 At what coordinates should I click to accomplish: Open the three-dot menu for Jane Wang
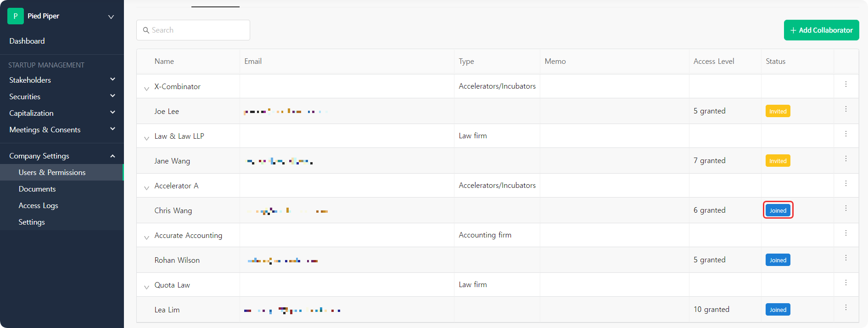[846, 159]
